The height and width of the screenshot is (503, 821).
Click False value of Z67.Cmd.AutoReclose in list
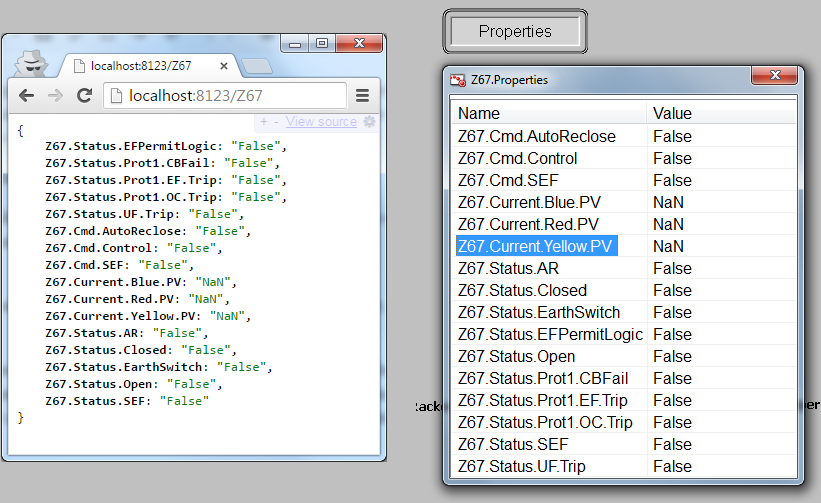pyautogui.click(x=672, y=136)
